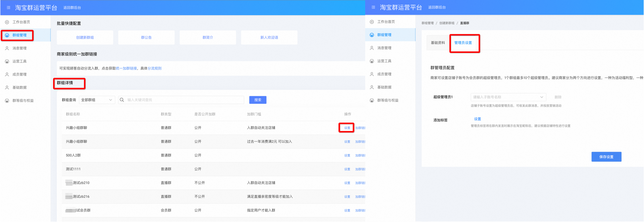644x222 pixels.
Task: Open 运营工具 icon in right panel sidebar
Action: tap(372, 61)
